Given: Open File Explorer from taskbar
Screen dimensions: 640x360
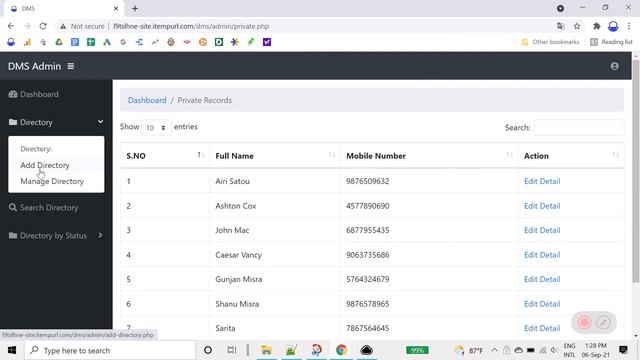Looking at the screenshot, I should click(266, 350).
